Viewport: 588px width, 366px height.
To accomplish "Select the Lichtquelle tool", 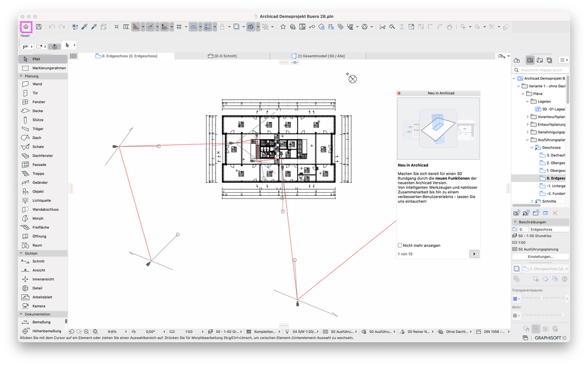I will (x=43, y=200).
